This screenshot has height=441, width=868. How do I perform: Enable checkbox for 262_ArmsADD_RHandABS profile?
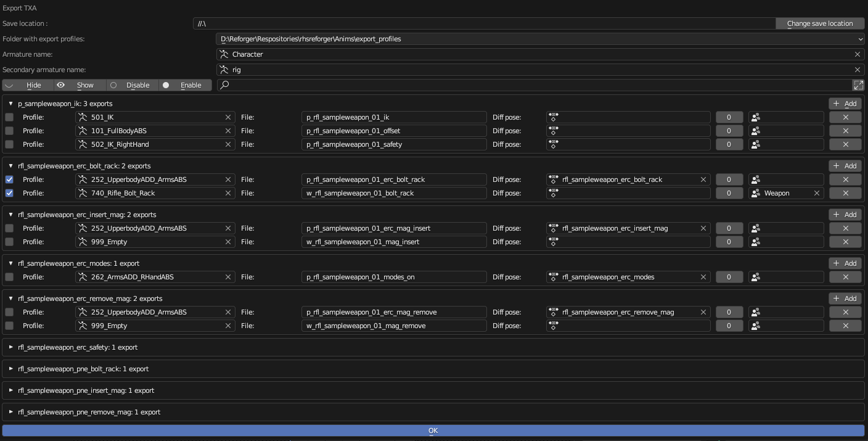click(9, 277)
